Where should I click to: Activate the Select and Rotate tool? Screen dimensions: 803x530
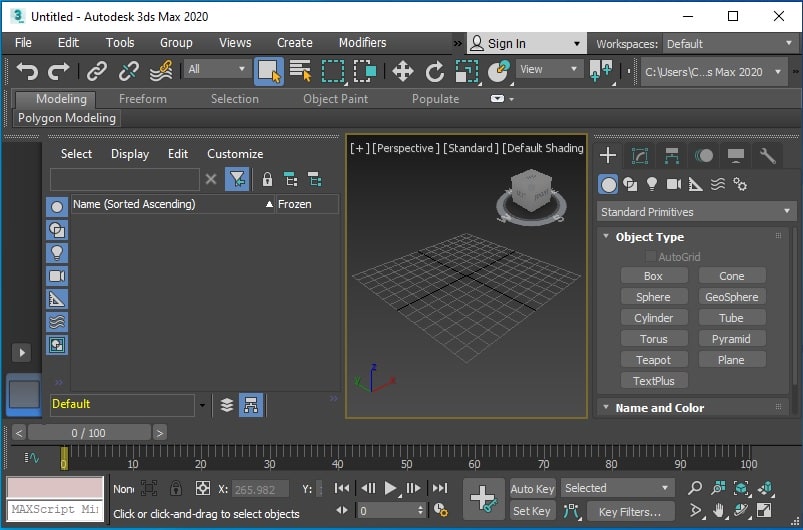(434, 71)
